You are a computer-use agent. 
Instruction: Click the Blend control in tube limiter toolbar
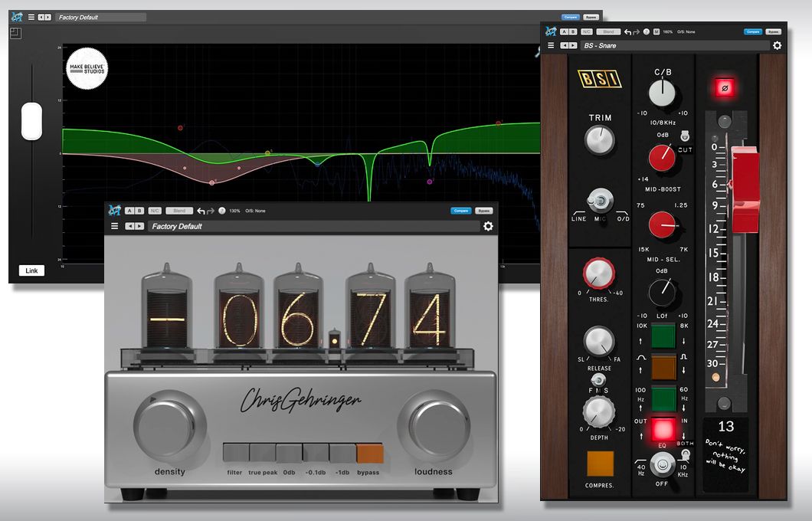[x=179, y=211]
